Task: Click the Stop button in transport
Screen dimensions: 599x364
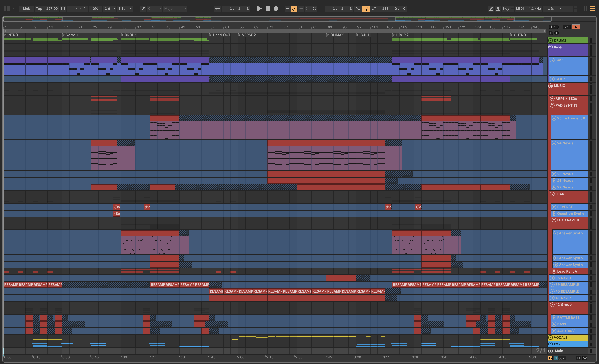Action: coord(268,9)
